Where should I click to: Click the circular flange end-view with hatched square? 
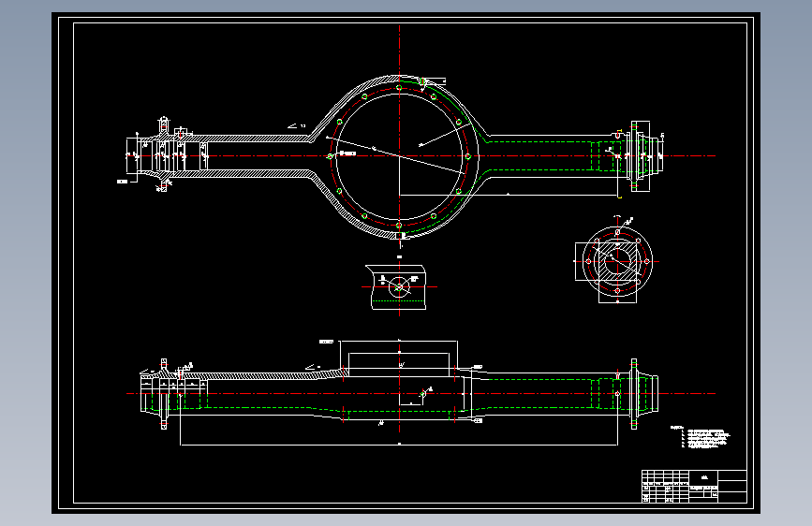point(617,261)
